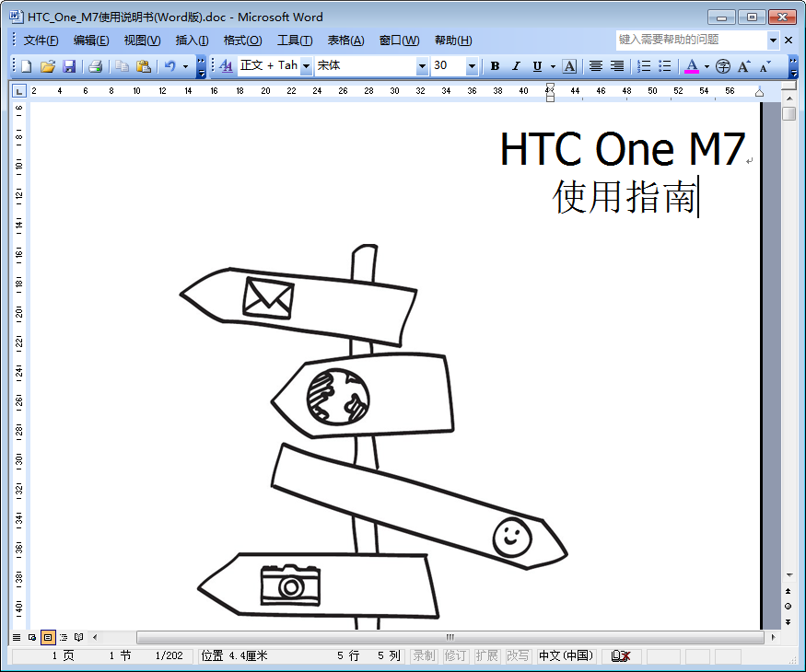This screenshot has width=806, height=672.
Task: Align text to the right
Action: point(617,66)
